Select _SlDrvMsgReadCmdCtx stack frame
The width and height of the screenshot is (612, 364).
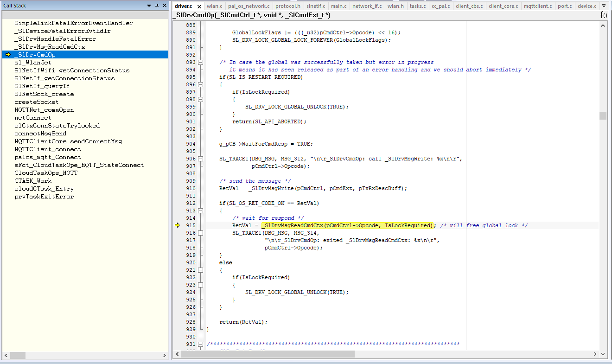tap(50, 47)
